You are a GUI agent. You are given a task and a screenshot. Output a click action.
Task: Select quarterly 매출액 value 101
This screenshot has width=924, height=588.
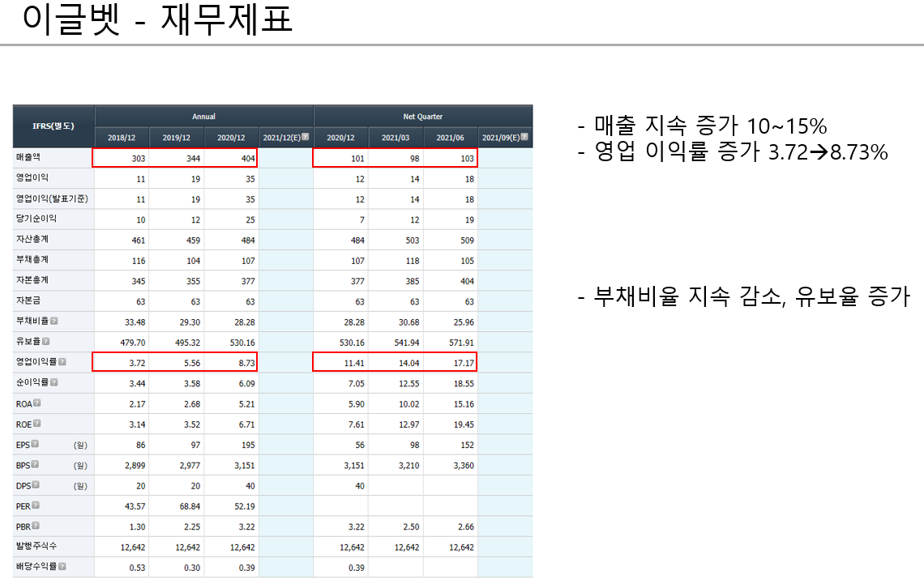357,158
